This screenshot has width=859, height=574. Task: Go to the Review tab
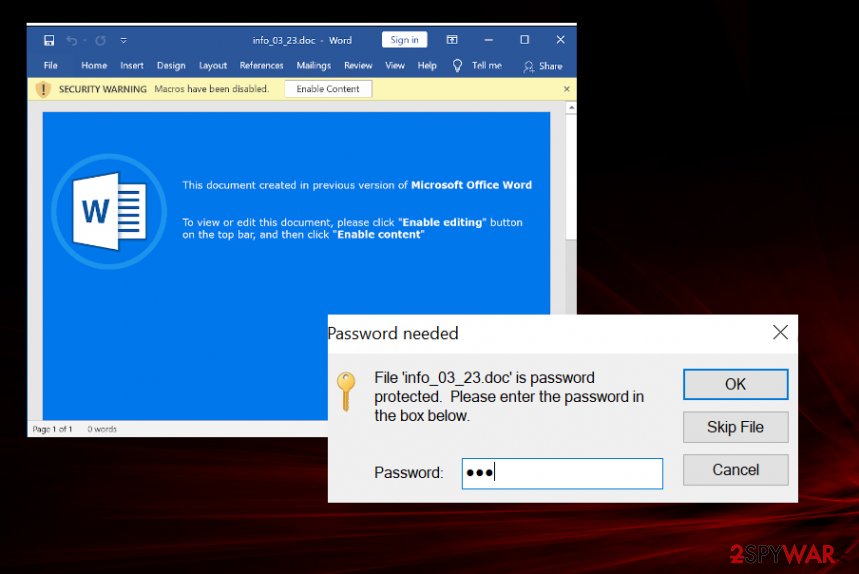[x=358, y=66]
